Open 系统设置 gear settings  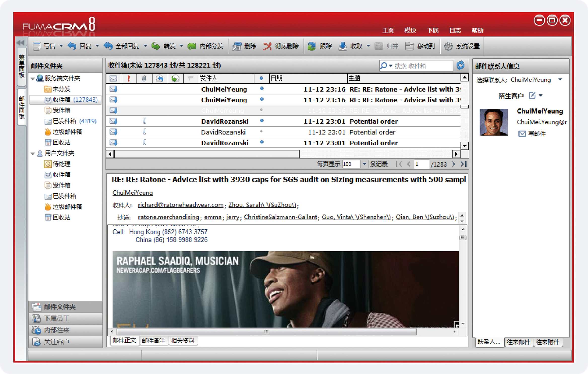(x=448, y=46)
